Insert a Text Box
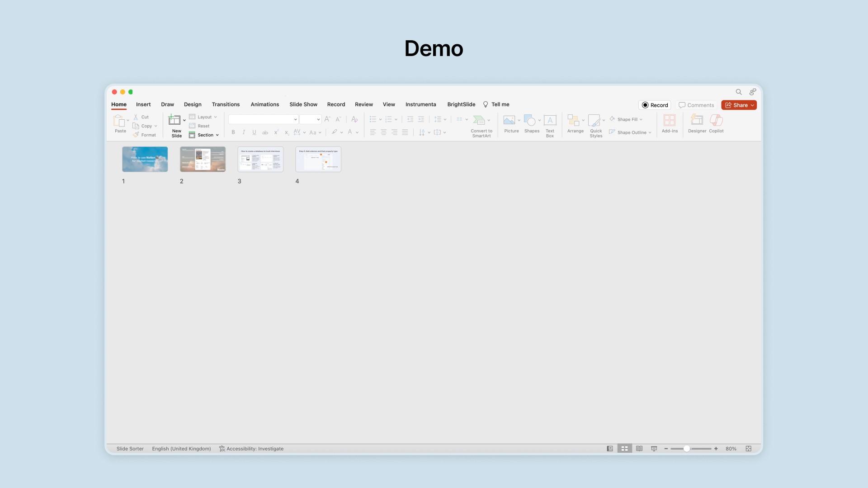The image size is (868, 488). tap(550, 120)
